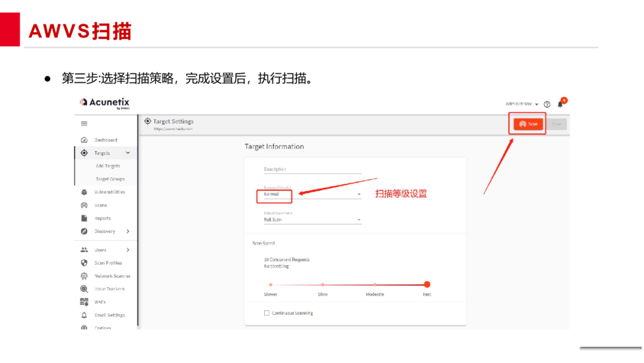Select Add Targets submenu item
The width and height of the screenshot is (644, 363).
[107, 166]
